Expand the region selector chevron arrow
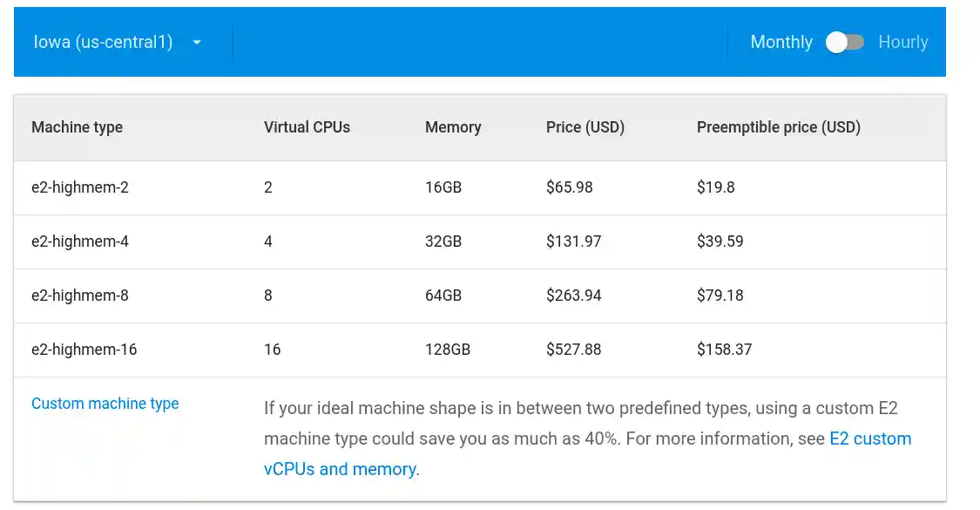Viewport: 980px width, 510px height. 197,41
